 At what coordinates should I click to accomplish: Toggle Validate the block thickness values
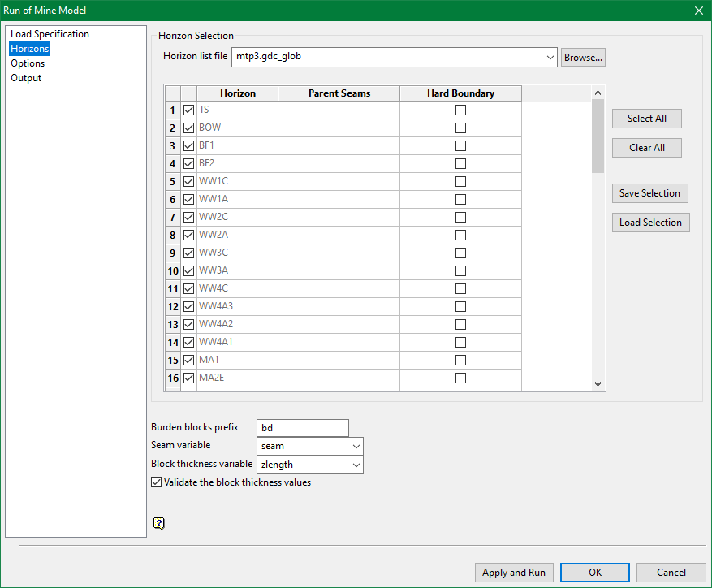(x=157, y=482)
